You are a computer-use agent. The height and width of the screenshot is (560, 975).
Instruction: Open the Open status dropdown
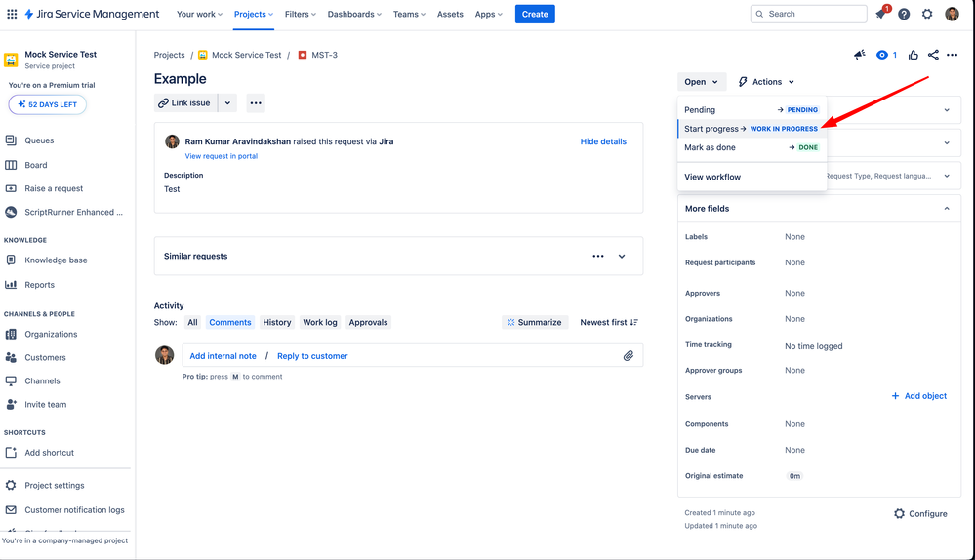click(702, 82)
